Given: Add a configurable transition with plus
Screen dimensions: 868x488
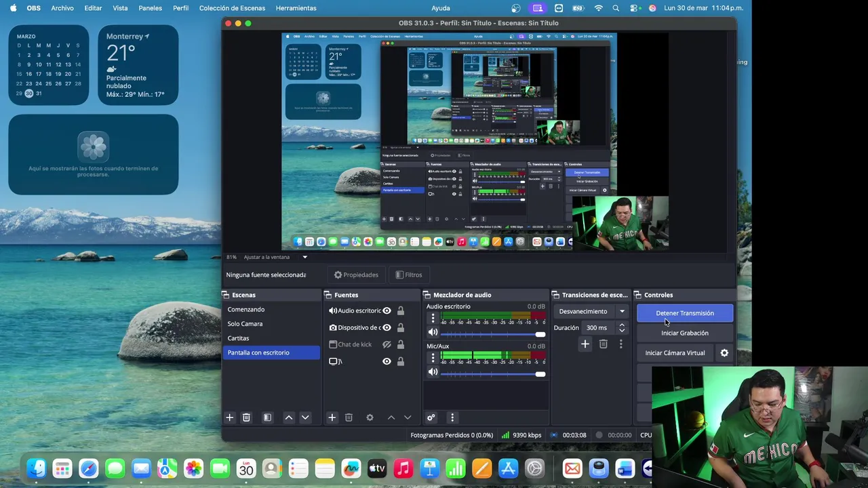Looking at the screenshot, I should (x=585, y=344).
